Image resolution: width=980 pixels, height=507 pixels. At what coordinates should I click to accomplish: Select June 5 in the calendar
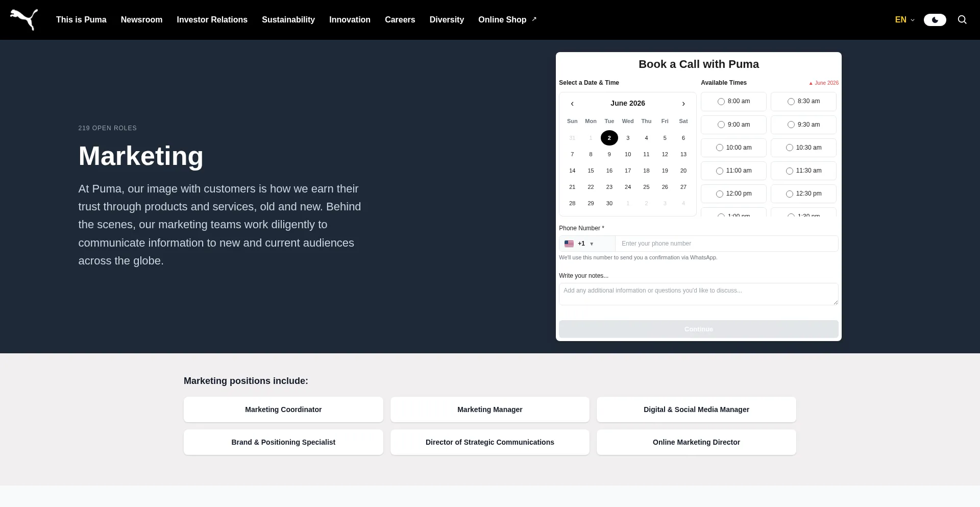(665, 138)
